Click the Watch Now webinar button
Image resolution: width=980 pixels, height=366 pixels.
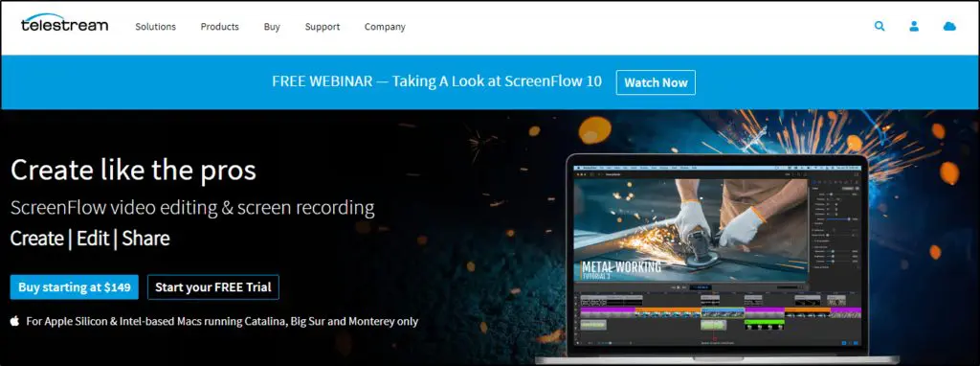point(656,82)
